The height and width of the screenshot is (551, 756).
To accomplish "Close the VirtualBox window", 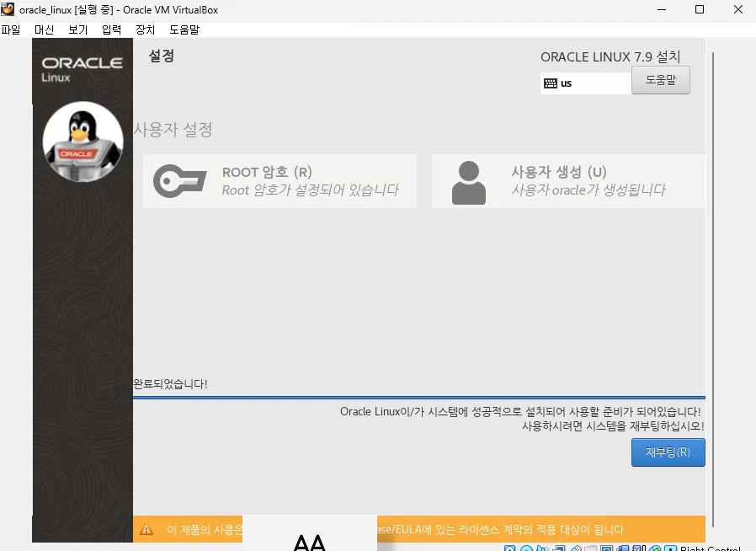I will point(738,9).
